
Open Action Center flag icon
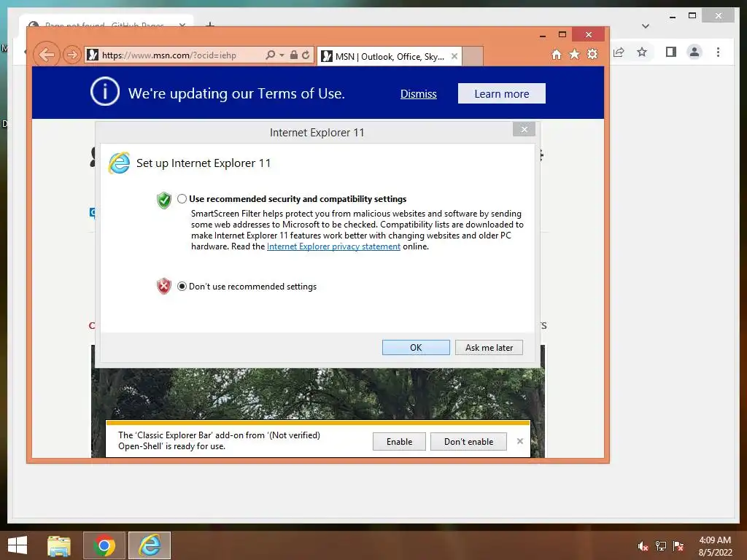coord(678,546)
